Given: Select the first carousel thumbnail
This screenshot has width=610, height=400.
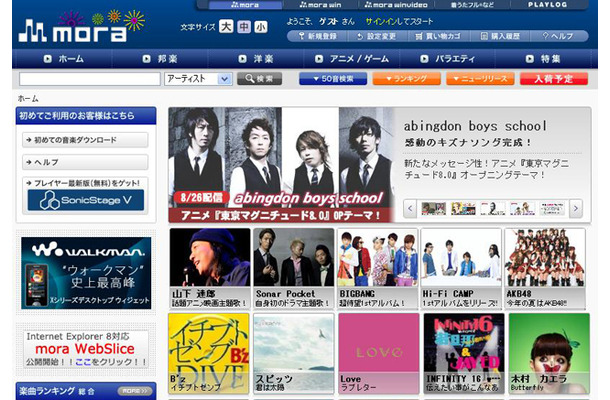Looking at the screenshot, I should (434, 209).
